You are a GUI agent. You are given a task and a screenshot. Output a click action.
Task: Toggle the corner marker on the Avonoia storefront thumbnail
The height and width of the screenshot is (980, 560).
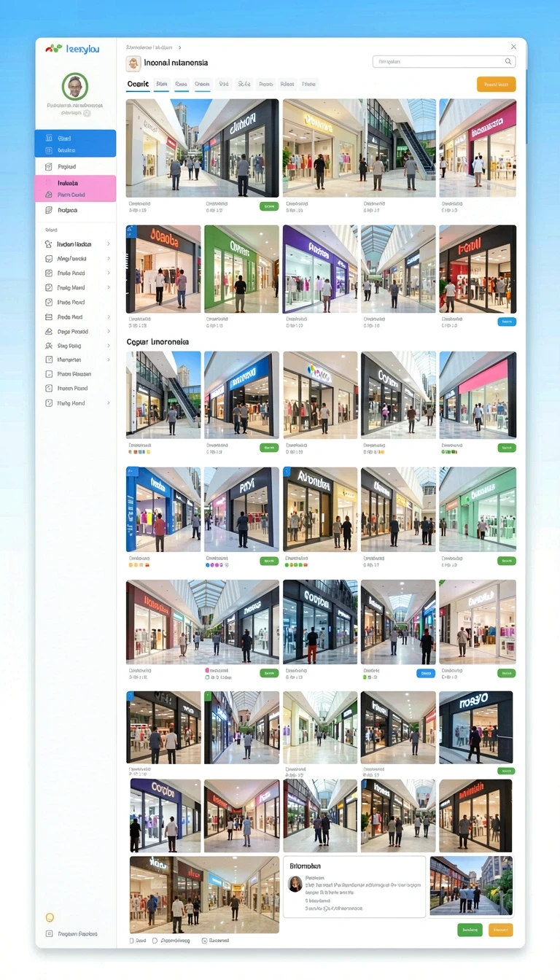(x=287, y=472)
